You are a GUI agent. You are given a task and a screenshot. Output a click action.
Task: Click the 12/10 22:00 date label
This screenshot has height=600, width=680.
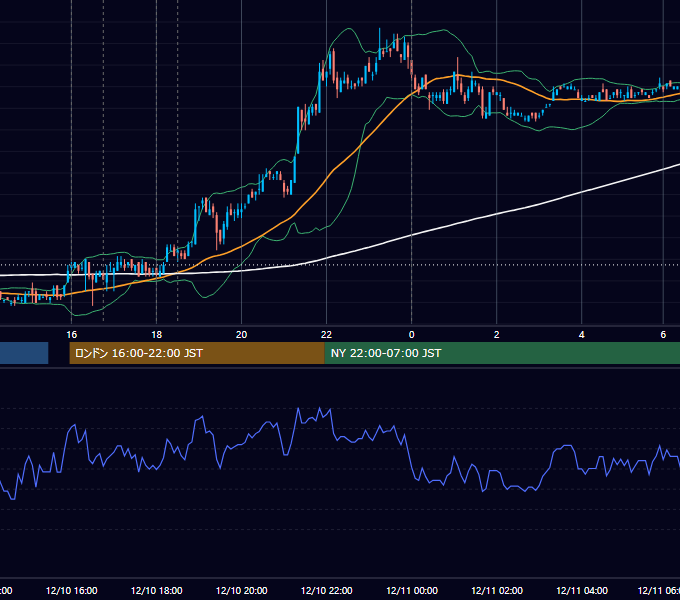click(x=327, y=590)
